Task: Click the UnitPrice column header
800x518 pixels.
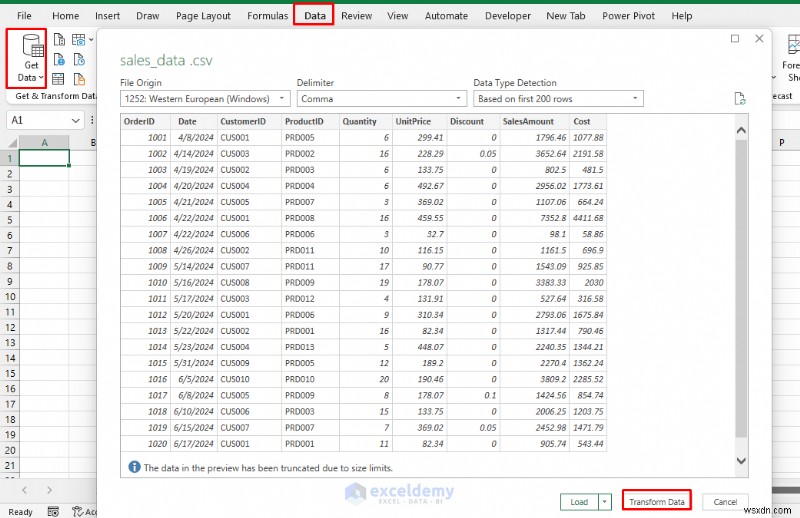Action: (x=419, y=121)
